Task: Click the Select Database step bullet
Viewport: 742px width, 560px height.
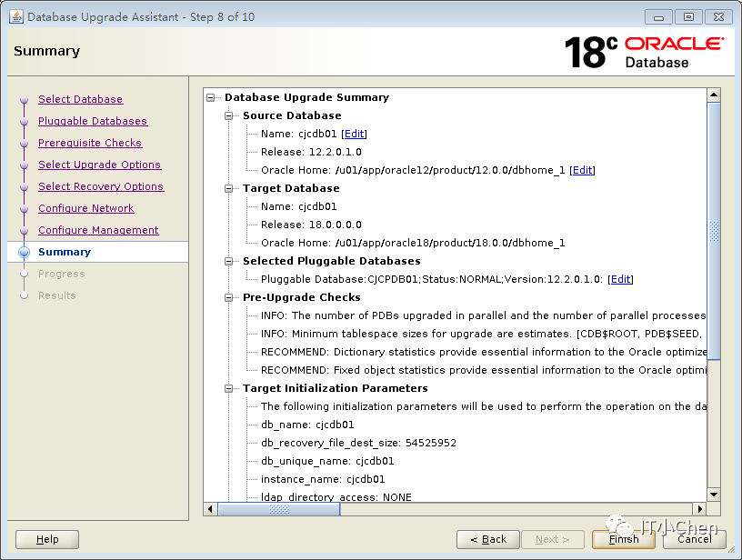Action: click(25, 100)
